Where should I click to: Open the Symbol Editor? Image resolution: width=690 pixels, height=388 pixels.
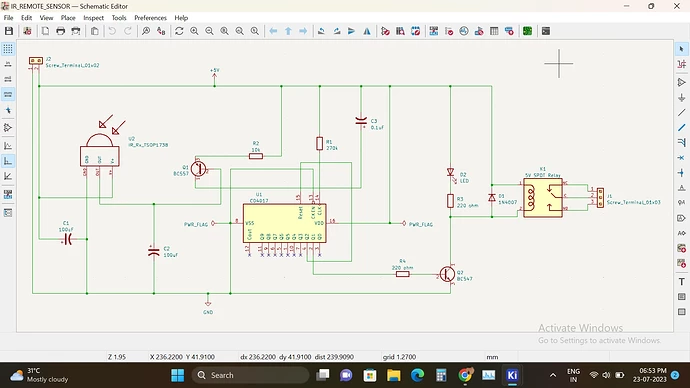pyautogui.click(x=385, y=31)
